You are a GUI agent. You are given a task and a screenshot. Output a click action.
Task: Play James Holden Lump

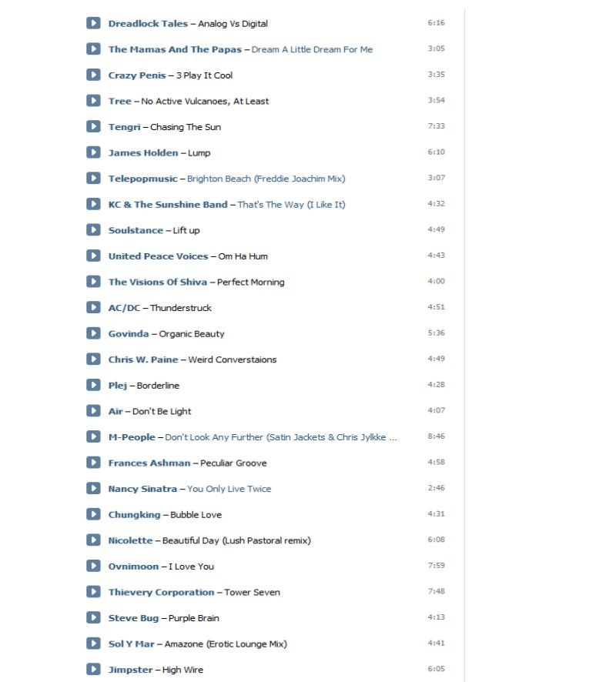click(x=93, y=152)
